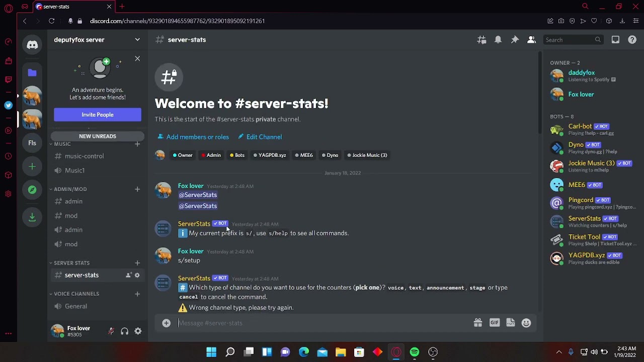Image resolution: width=644 pixels, height=362 pixels.
Task: Toggle the member list panel
Action: pos(531,40)
